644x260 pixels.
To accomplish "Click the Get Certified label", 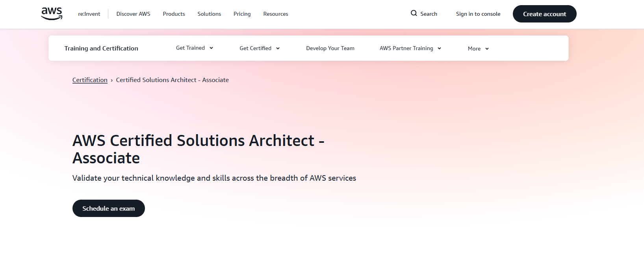I will (x=255, y=48).
